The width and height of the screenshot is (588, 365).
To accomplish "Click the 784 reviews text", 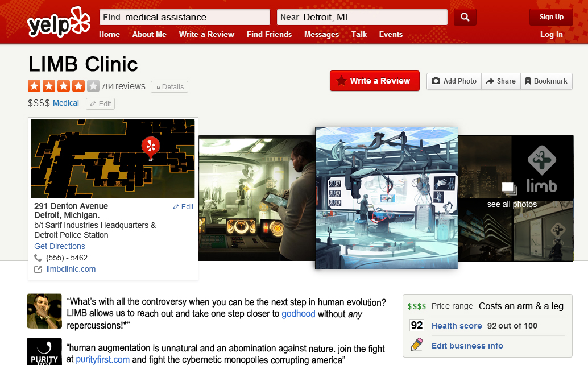I will coord(123,86).
